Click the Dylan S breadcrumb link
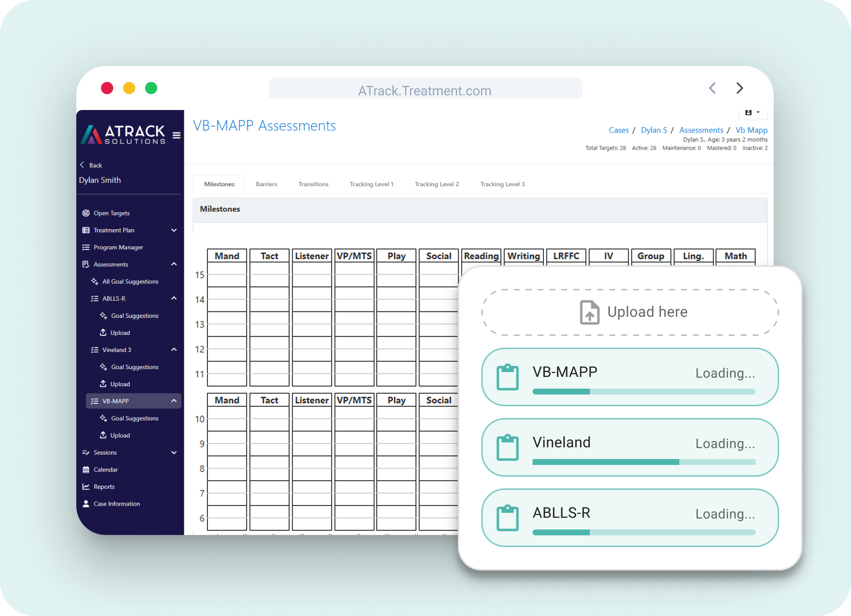The width and height of the screenshot is (851, 616). tap(654, 130)
